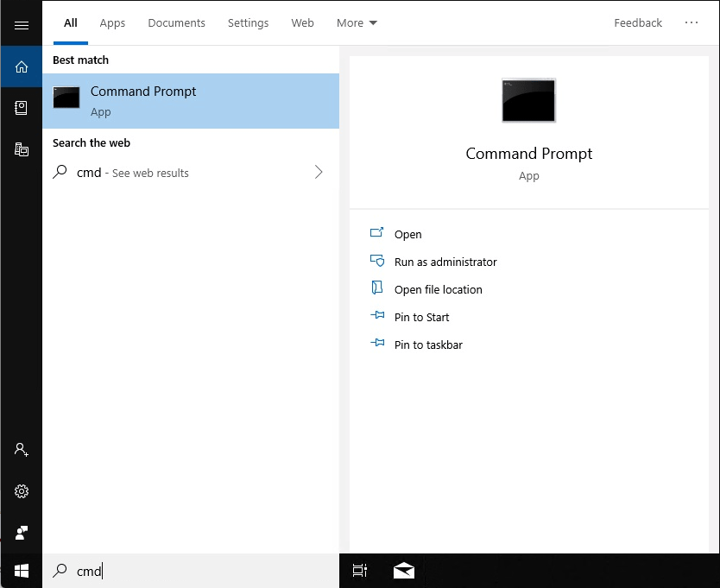
Task: Open the Notebook icon in sidebar
Action: click(22, 108)
